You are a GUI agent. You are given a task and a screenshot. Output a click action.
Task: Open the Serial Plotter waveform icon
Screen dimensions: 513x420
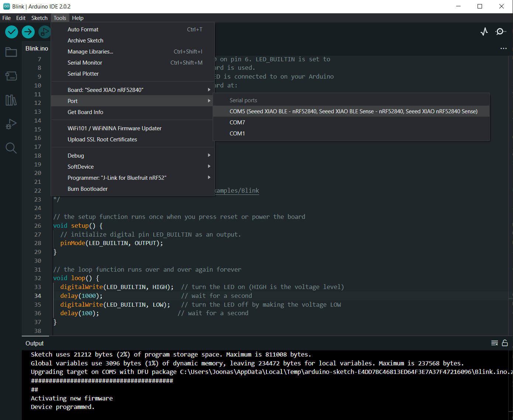(x=484, y=32)
